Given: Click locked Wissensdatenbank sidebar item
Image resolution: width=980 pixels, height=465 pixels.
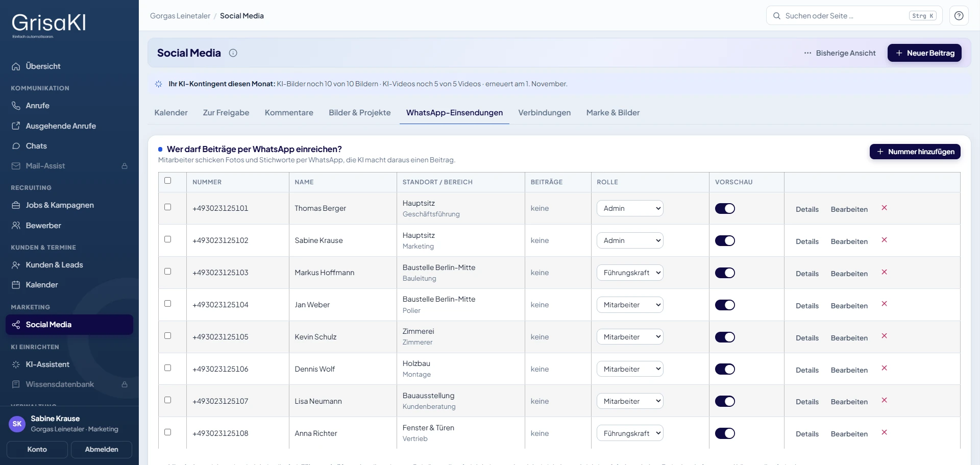Looking at the screenshot, I should click(69, 384).
